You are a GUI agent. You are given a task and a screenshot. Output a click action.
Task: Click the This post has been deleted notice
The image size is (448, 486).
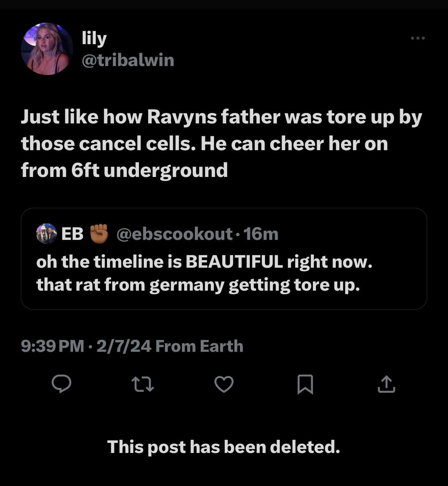pos(224,447)
